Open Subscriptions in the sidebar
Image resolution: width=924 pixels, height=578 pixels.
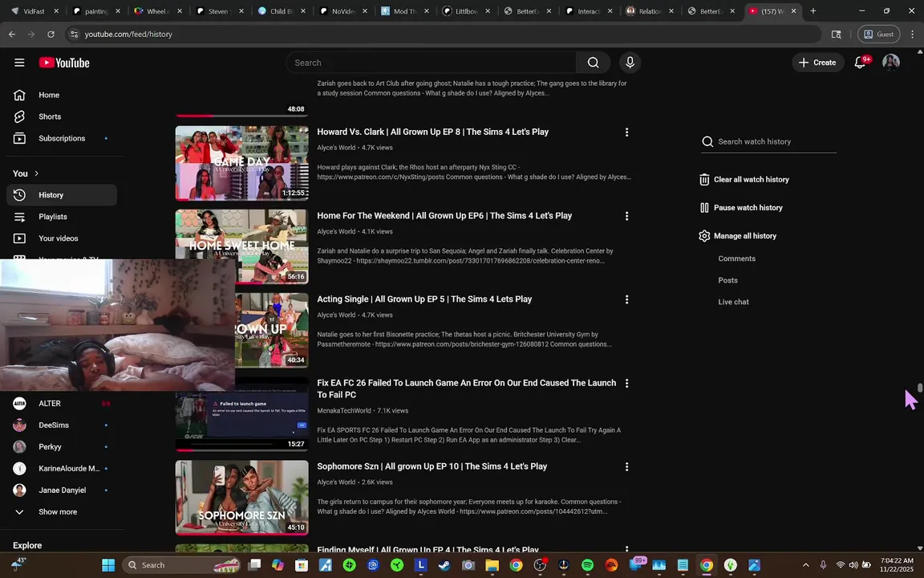(x=62, y=139)
